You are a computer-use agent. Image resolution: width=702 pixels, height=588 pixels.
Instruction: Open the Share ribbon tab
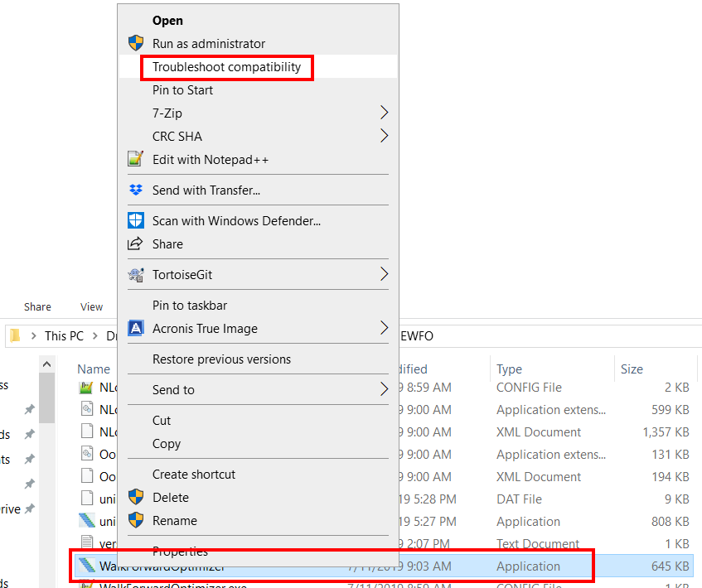(37, 306)
